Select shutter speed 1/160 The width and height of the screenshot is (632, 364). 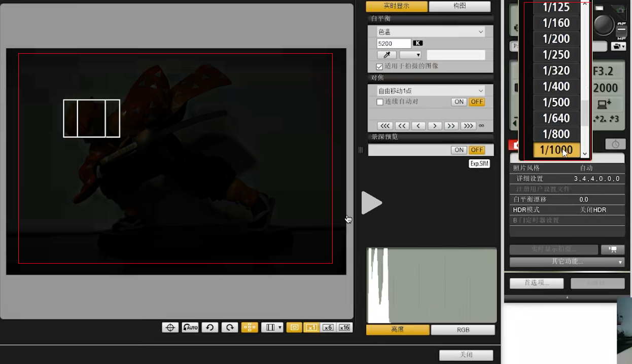pyautogui.click(x=556, y=23)
